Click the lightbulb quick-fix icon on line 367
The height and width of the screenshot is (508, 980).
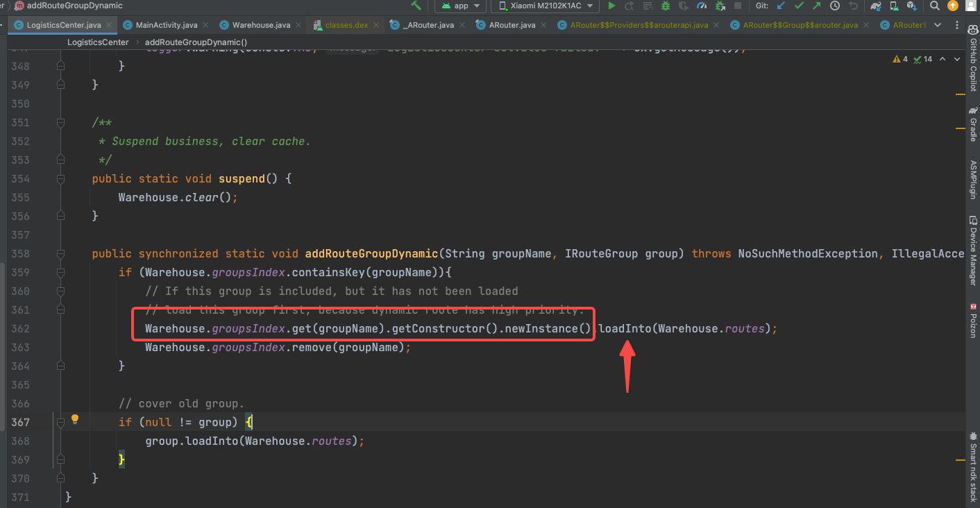click(75, 419)
